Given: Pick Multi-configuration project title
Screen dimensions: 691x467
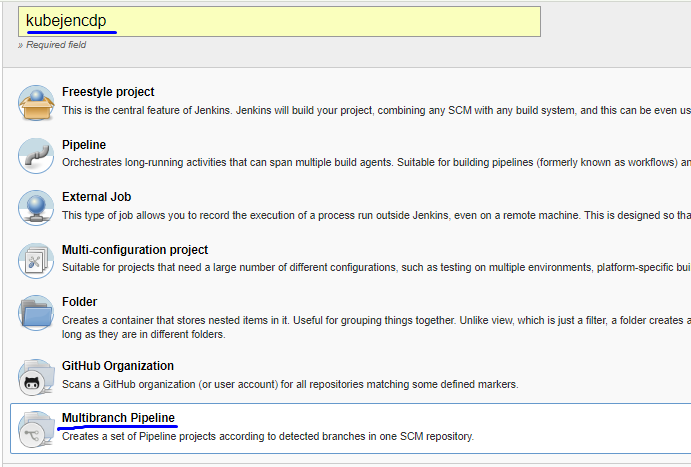Looking at the screenshot, I should 135,250.
